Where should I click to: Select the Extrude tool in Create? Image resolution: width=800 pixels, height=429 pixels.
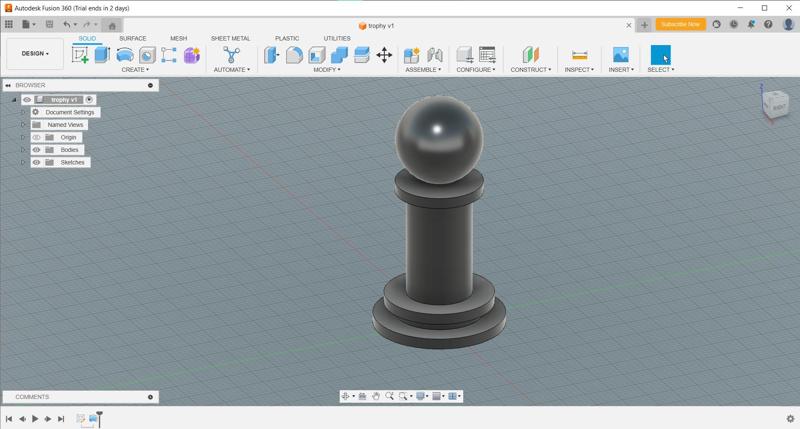[102, 55]
